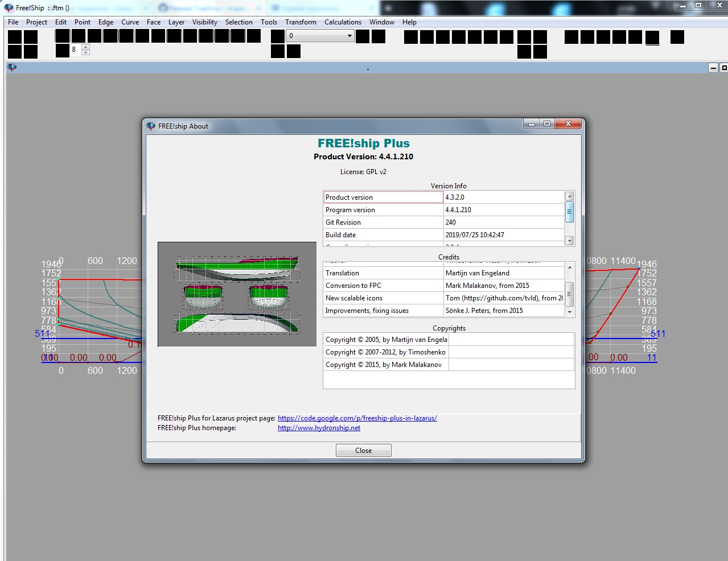Select the 2015 Mark Malakanov copyright row
This screenshot has width=728, height=561.
point(449,365)
